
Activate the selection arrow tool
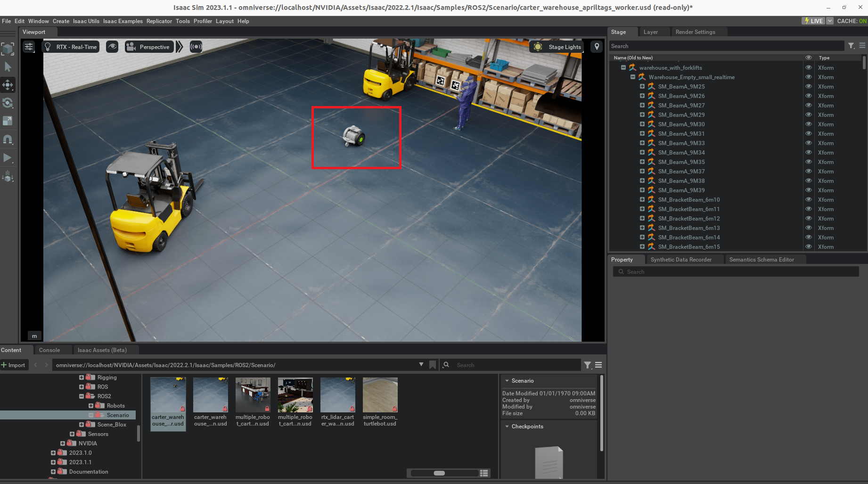(x=8, y=67)
